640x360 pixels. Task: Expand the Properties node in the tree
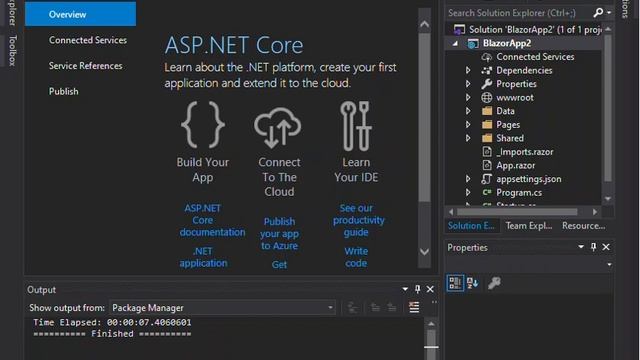(468, 84)
